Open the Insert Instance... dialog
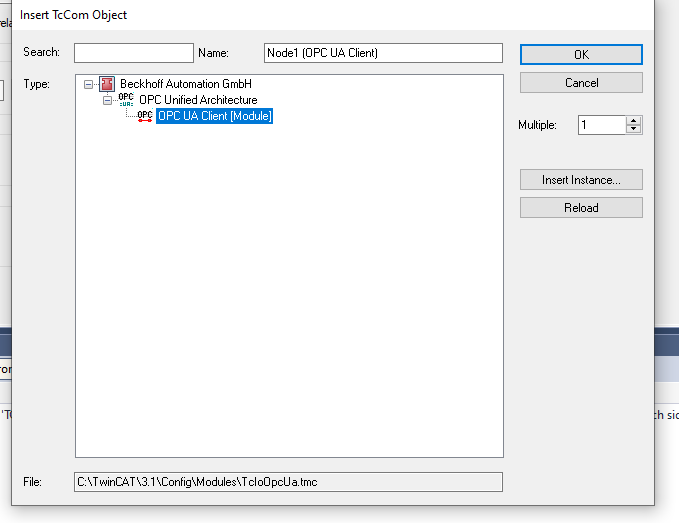The image size is (679, 523). 581,180
